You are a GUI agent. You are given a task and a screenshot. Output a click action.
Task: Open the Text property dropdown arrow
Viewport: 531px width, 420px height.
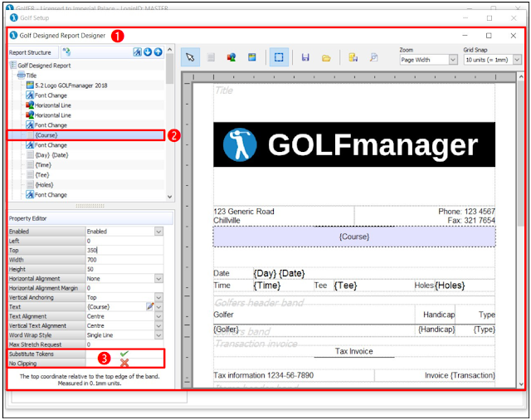pyautogui.click(x=158, y=306)
